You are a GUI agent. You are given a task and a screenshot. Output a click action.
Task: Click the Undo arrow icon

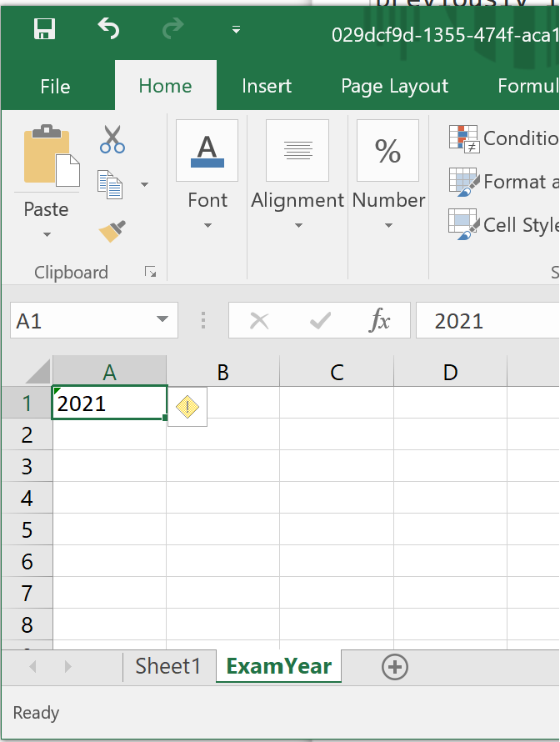108,29
